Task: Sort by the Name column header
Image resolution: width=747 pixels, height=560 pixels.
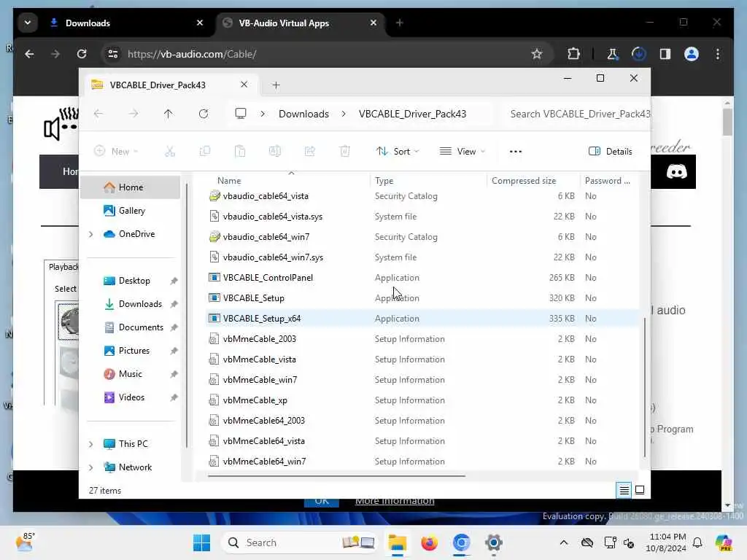Action: coord(228,181)
